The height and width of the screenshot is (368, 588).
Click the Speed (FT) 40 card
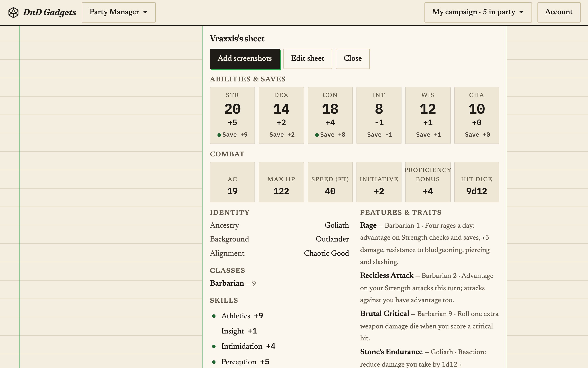click(330, 182)
